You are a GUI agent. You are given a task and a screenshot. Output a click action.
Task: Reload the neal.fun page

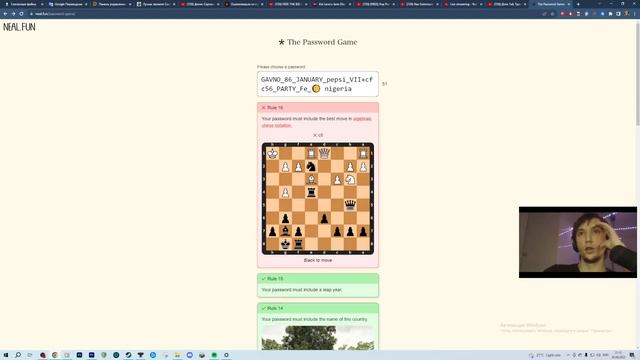(21, 13)
